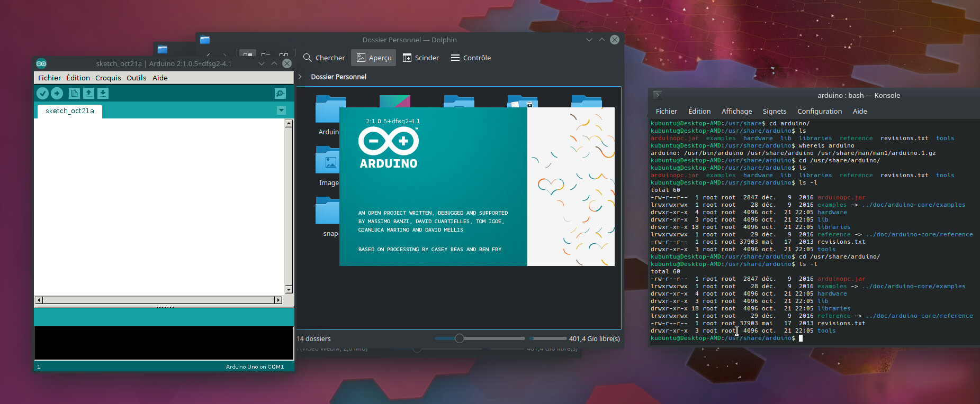Click the Arduino splash screen image
The width and height of the screenshot is (980, 404).
pyautogui.click(x=476, y=187)
